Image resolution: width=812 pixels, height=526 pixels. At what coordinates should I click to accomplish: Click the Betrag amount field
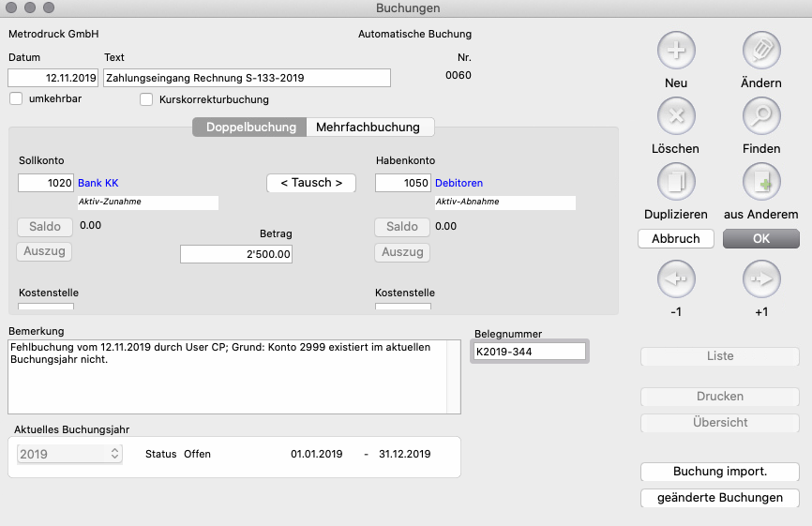pos(236,254)
